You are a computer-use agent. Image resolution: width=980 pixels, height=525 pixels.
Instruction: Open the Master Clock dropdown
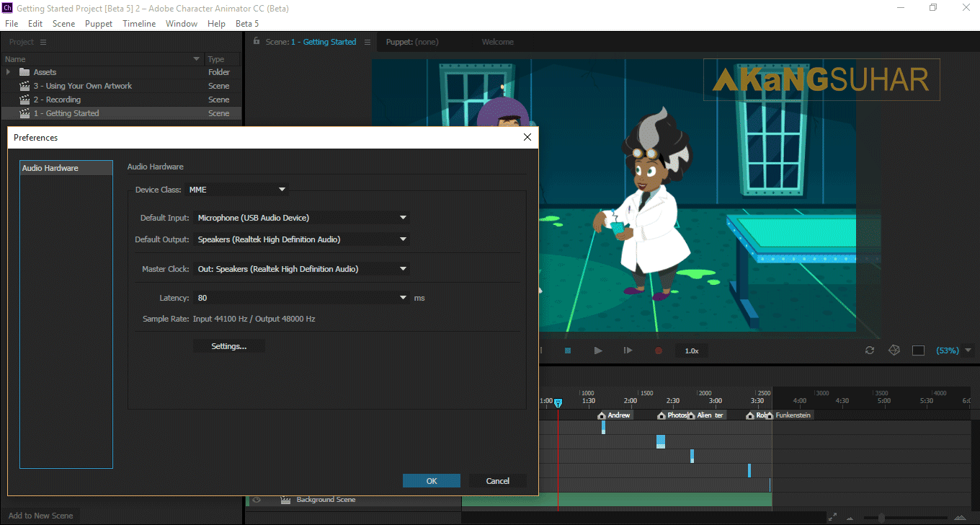coord(303,269)
